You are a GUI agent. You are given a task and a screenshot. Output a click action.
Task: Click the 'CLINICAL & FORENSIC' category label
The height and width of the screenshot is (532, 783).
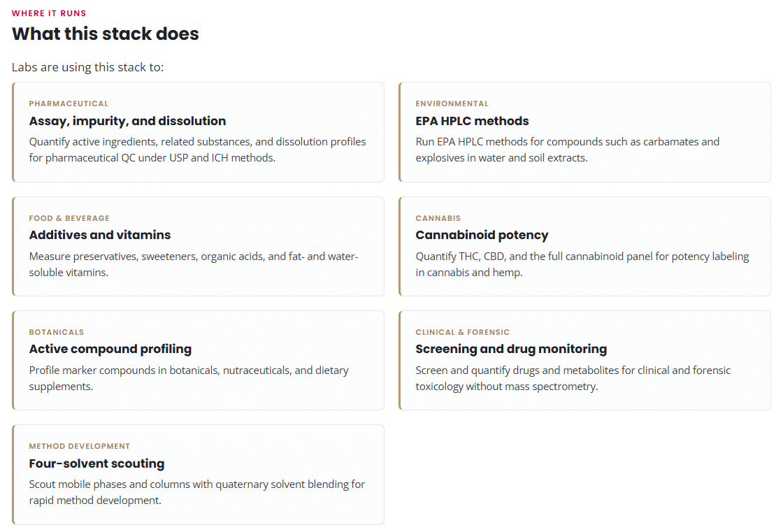[x=462, y=332]
